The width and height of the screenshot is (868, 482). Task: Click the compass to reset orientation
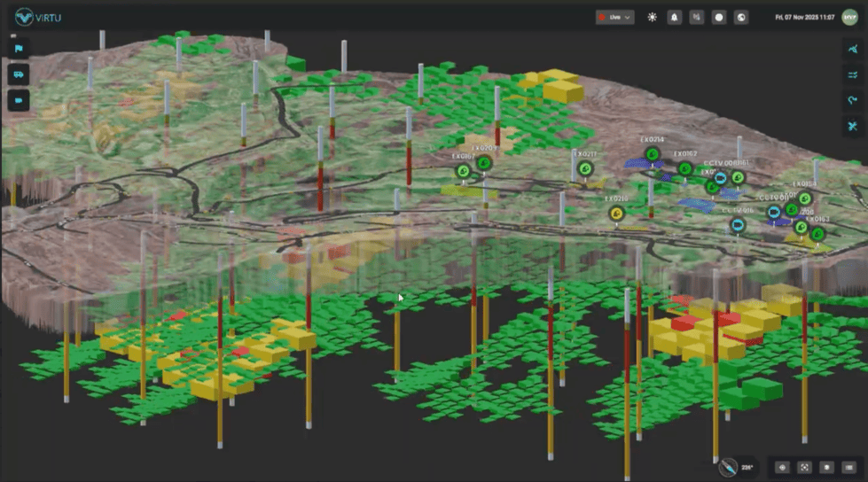(728, 467)
